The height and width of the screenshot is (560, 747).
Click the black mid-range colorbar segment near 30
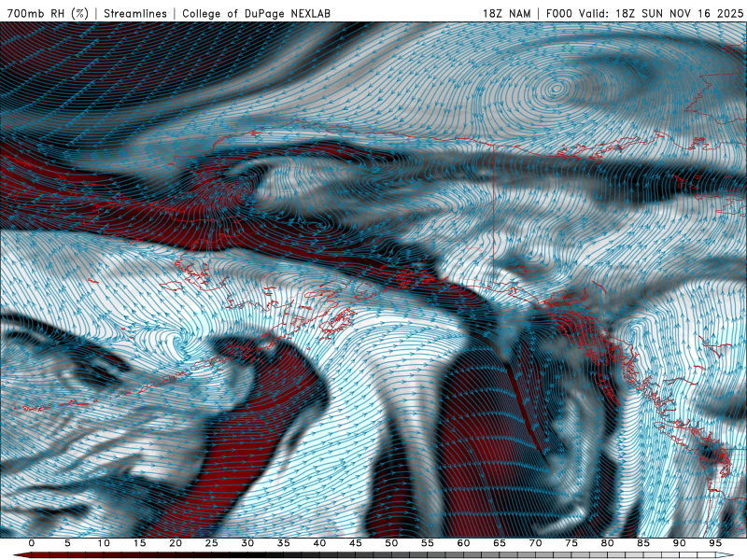click(247, 555)
